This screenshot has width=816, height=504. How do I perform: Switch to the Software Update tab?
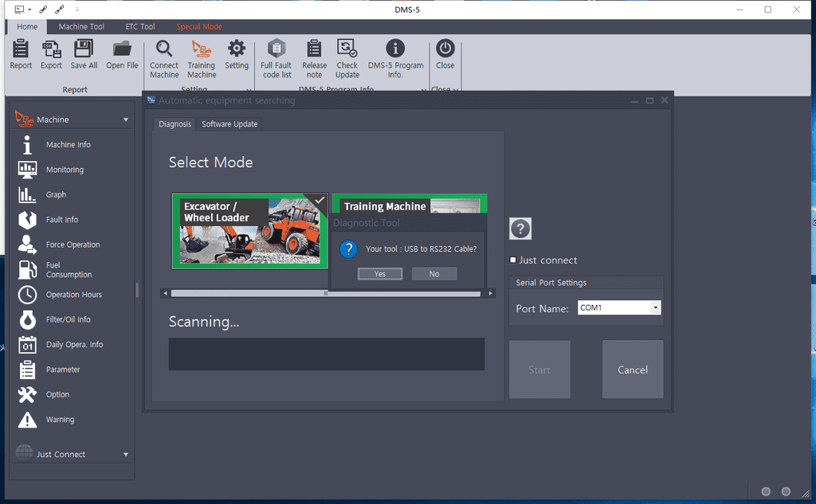pyautogui.click(x=229, y=123)
